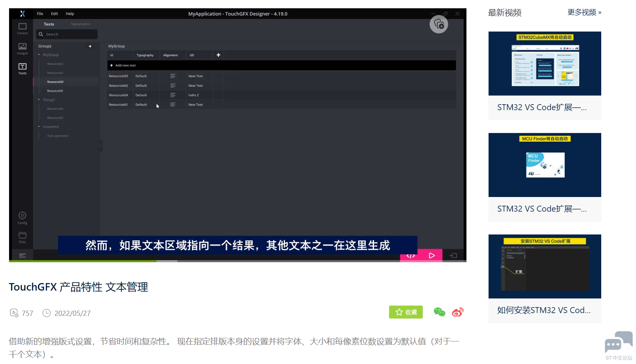Viewport: 636px width, 364px height.
Task: Click the alignment icon in the ResourceId1 row
Action: click(x=173, y=104)
